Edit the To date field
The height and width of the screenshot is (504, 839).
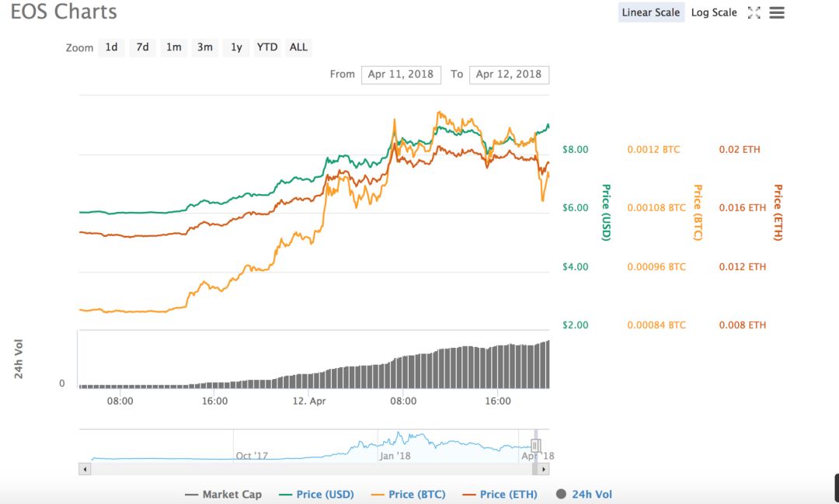(x=509, y=75)
